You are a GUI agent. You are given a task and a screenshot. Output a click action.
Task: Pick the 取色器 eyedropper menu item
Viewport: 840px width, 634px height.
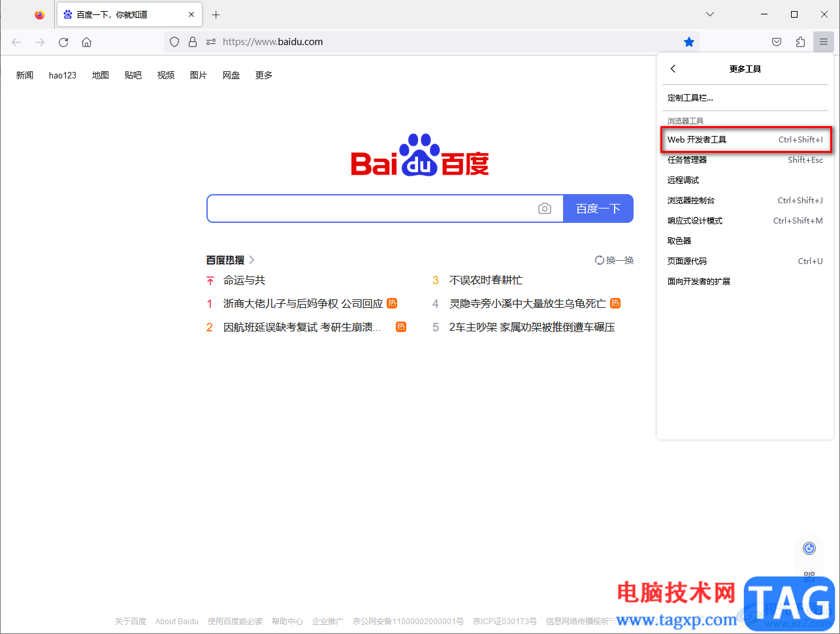coord(745,241)
